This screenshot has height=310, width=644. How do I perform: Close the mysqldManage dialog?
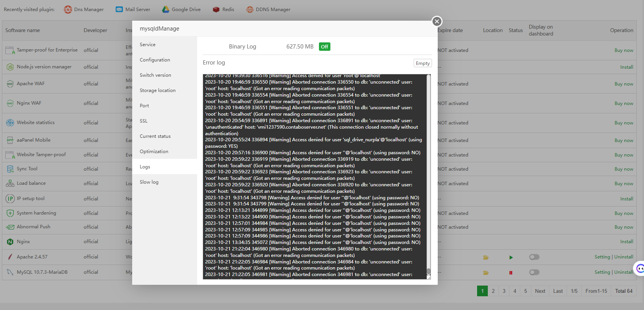(x=437, y=21)
